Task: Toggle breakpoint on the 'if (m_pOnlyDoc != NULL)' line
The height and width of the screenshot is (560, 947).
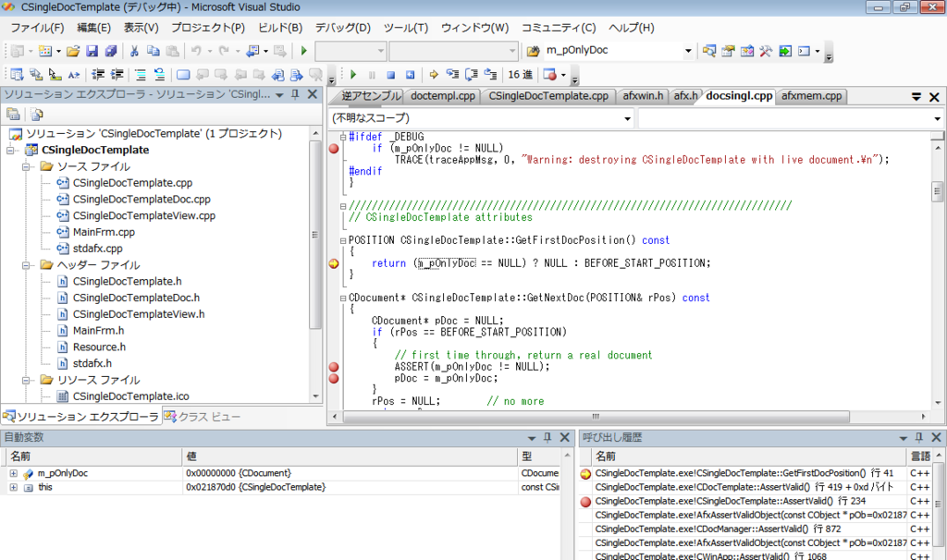Action: point(333,149)
